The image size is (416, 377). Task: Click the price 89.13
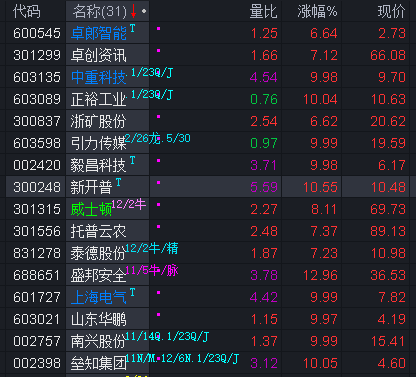388,231
